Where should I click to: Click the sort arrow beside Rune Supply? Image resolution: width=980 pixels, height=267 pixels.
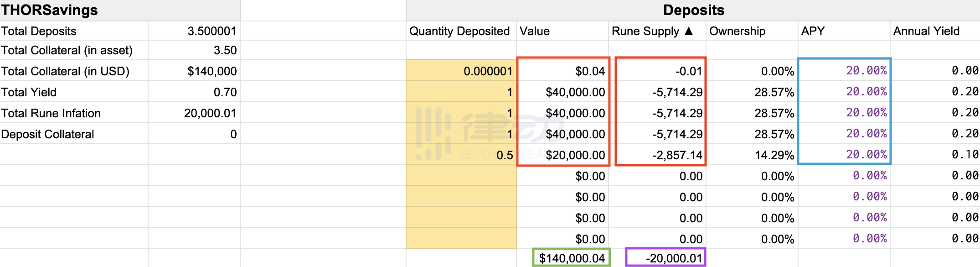[x=689, y=31]
